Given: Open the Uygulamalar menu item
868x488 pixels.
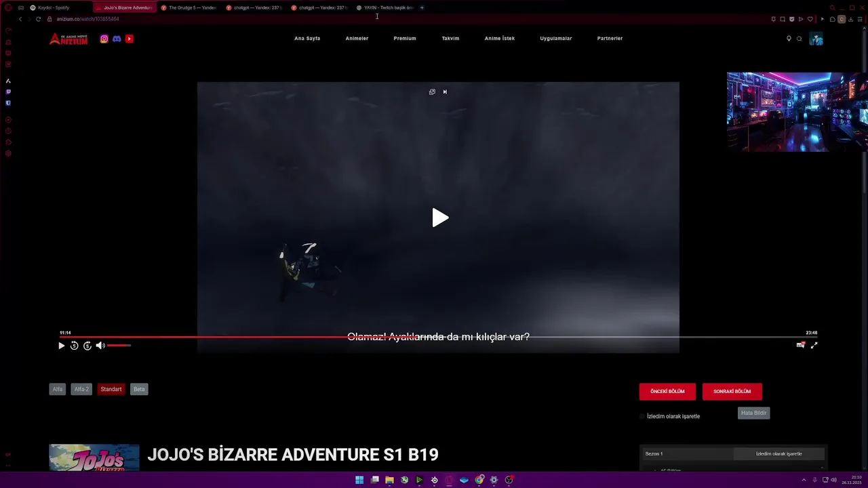Looking at the screenshot, I should pos(556,39).
